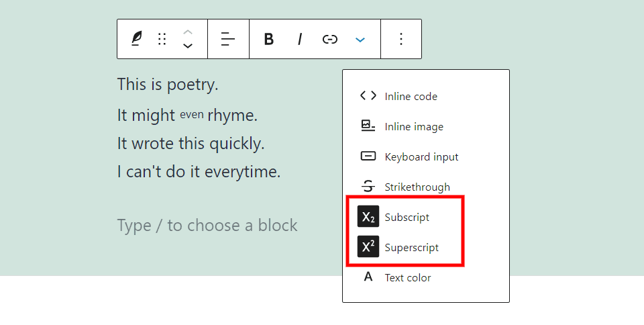Toggle italic formatting
The width and height of the screenshot is (644, 325).
[x=299, y=39]
